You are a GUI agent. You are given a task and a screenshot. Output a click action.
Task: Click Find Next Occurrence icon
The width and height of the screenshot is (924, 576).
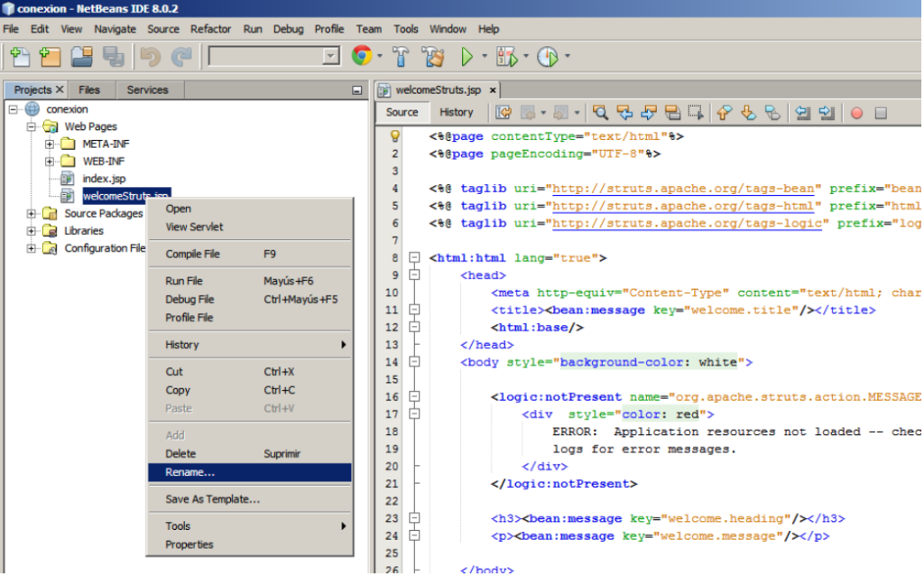click(x=648, y=113)
